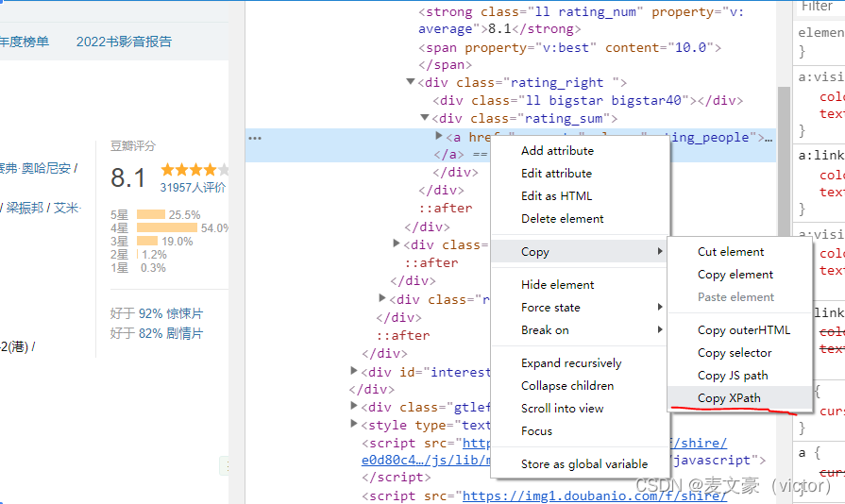The height and width of the screenshot is (504, 845).
Task: Choose Hide element in context menu
Action: pyautogui.click(x=557, y=285)
